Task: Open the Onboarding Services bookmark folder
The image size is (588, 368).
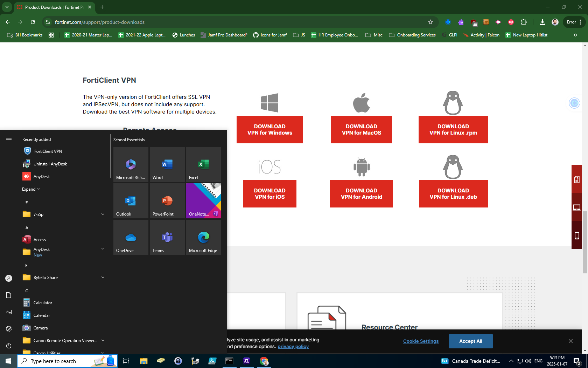Action: click(x=412, y=35)
